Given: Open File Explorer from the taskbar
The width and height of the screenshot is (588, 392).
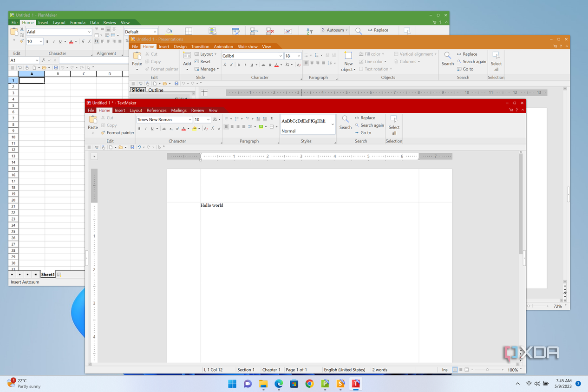Looking at the screenshot, I should 263,384.
